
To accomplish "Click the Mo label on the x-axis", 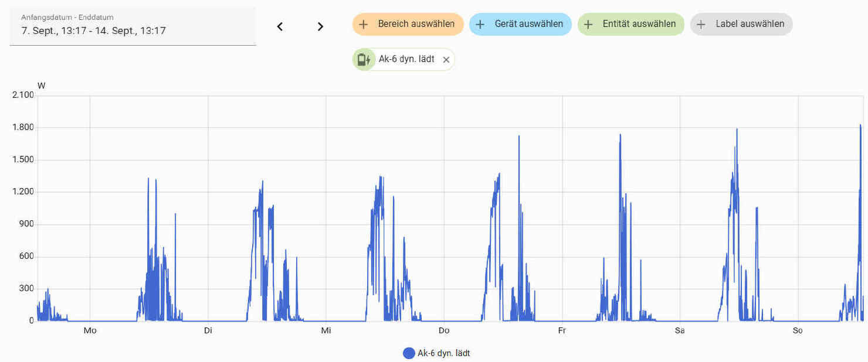I will pos(90,330).
